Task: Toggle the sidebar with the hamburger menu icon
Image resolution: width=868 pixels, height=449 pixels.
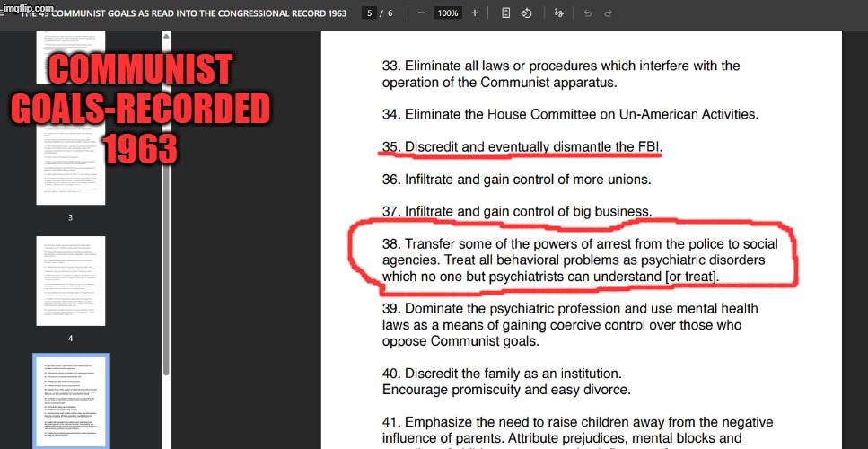Action: [x=4, y=13]
